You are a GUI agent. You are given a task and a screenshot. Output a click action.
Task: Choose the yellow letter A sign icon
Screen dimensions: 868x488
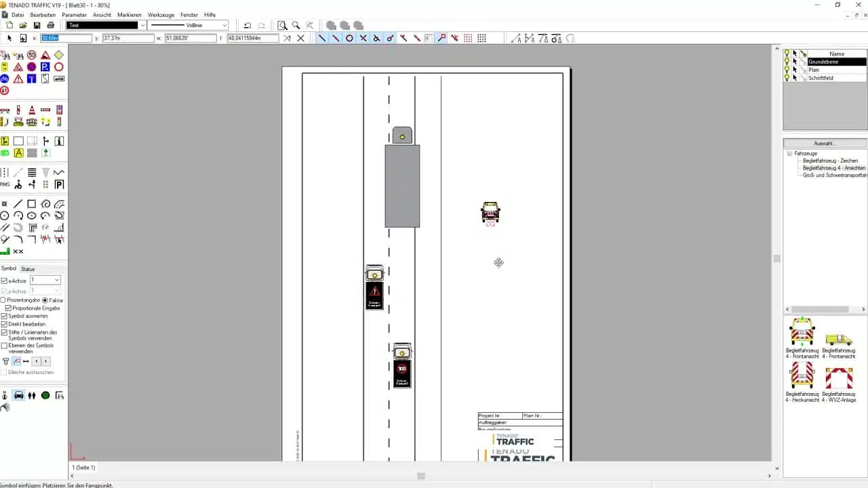(18, 153)
